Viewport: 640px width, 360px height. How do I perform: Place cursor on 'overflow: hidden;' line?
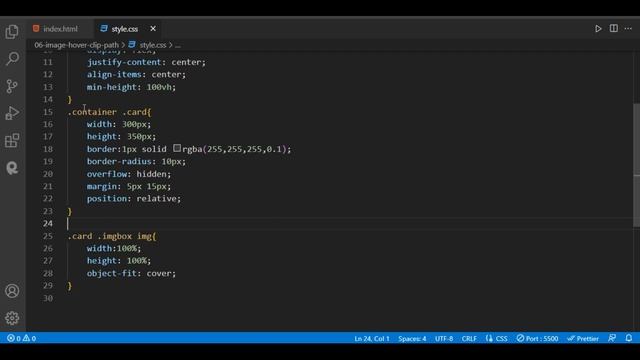pos(129,174)
